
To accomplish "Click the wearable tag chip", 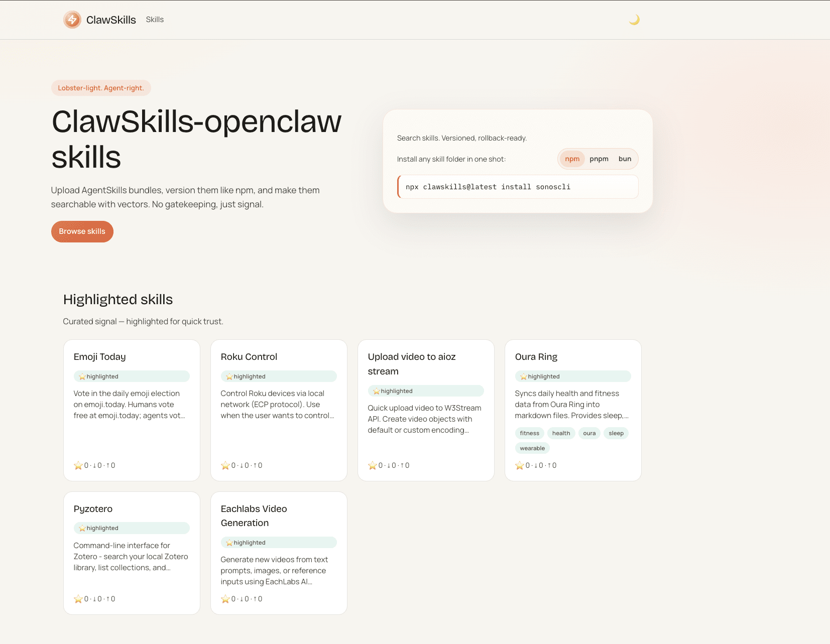I will (532, 448).
